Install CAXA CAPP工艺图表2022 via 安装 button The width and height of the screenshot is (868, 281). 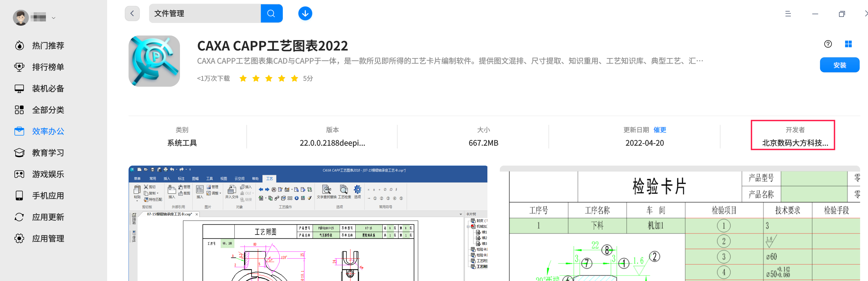pos(840,65)
